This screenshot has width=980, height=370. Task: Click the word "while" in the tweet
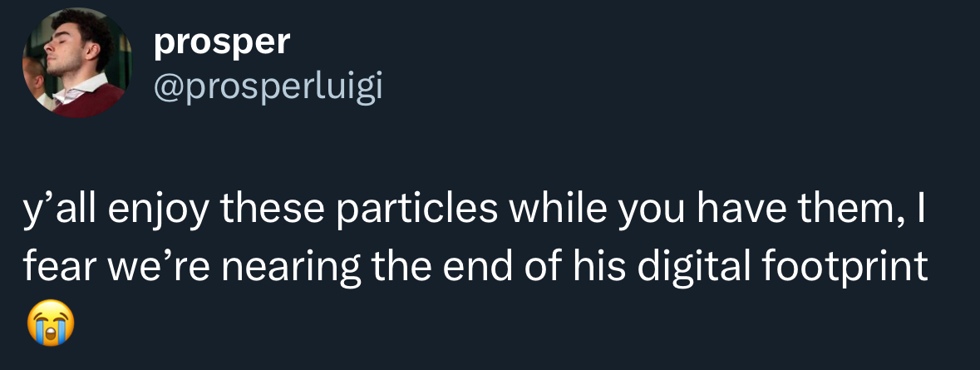click(x=558, y=210)
